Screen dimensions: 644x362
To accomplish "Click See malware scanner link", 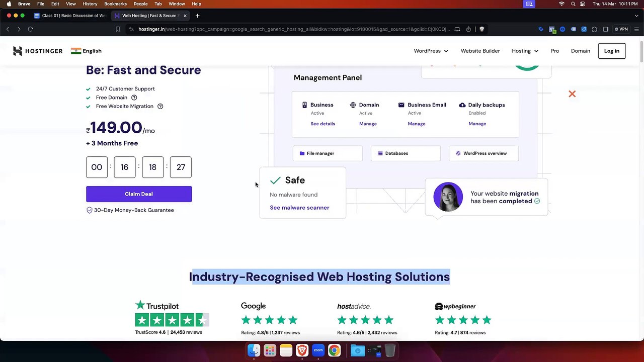I will (x=299, y=208).
